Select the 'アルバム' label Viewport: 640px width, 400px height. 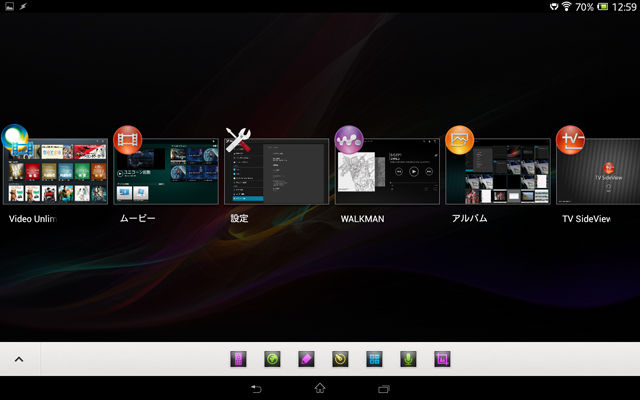[x=469, y=218]
